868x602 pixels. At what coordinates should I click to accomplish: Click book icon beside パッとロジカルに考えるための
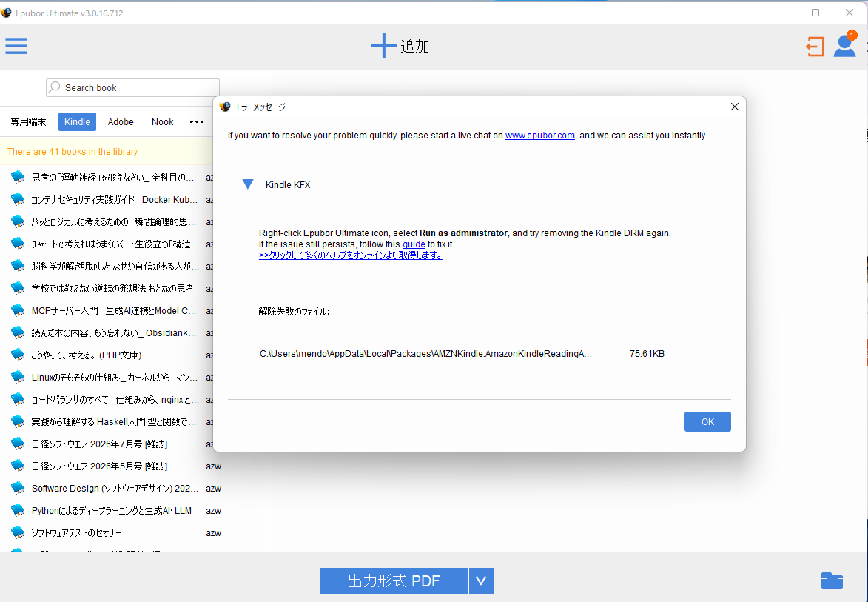(18, 221)
